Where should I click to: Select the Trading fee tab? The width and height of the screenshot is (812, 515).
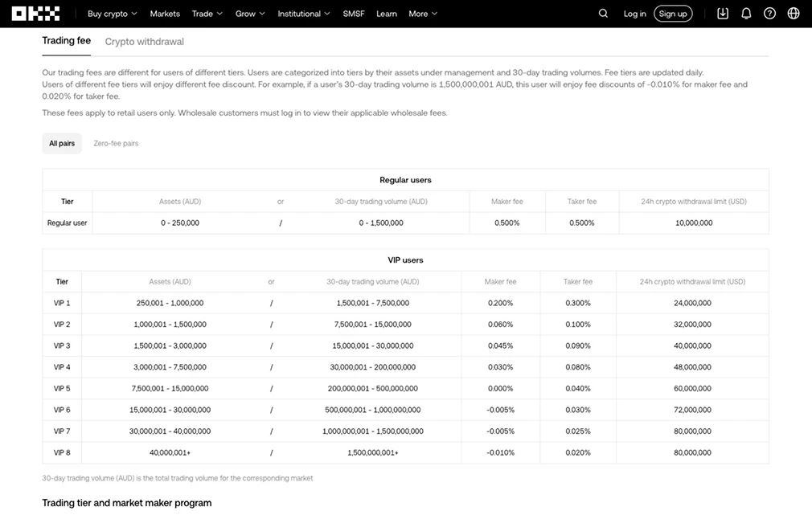tap(67, 41)
